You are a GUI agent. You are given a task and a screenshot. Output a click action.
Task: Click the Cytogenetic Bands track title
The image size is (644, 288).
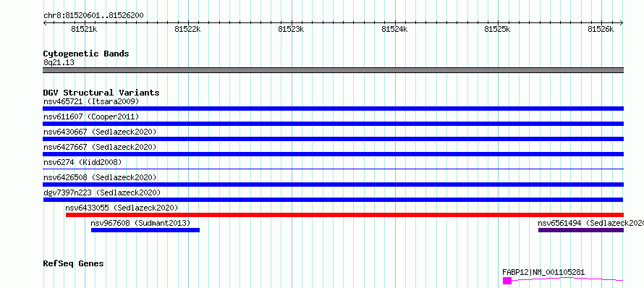click(x=86, y=54)
